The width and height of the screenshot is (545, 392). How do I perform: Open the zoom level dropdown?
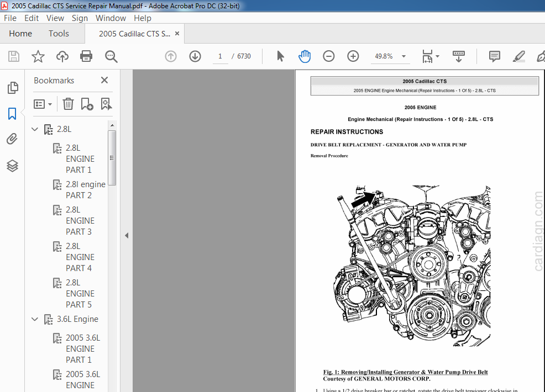(x=403, y=56)
